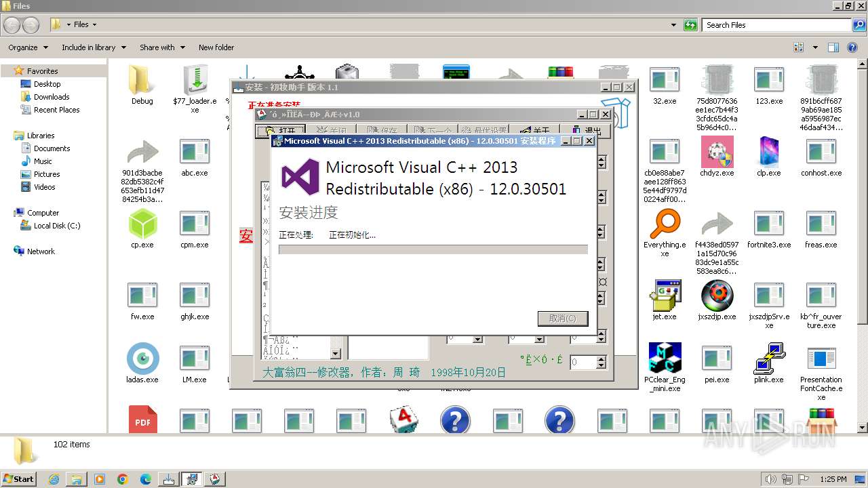Select the pei.exe file
Screen dimensions: 868x488
(717, 364)
